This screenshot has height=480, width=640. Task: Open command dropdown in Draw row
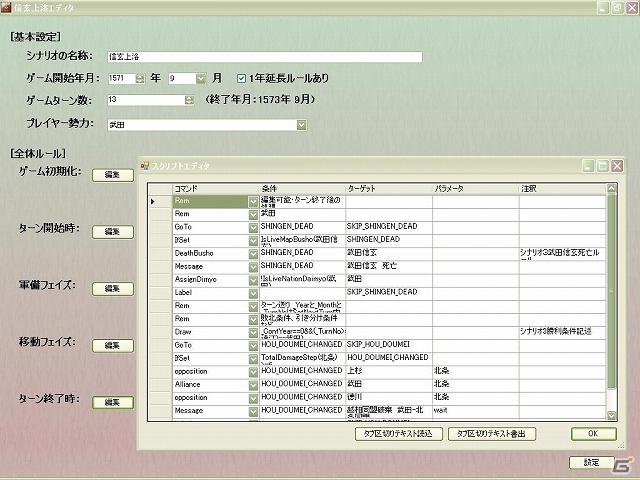(x=253, y=332)
